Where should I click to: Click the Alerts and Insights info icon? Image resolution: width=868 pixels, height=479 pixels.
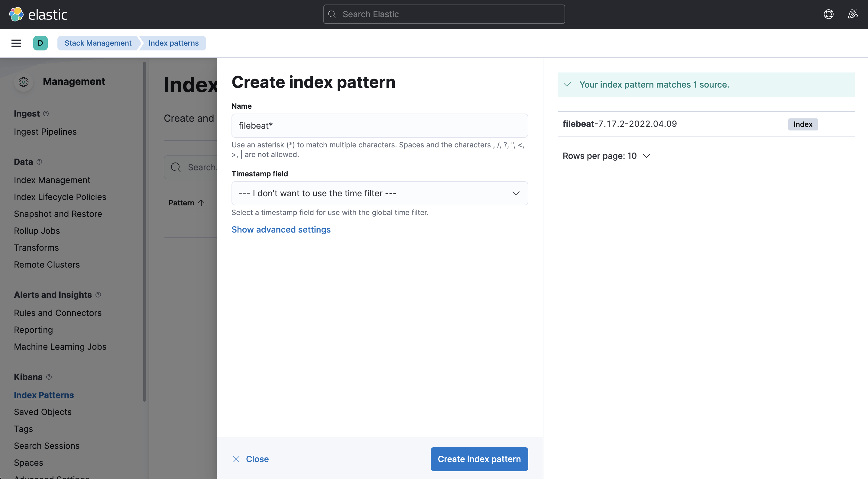pos(98,295)
